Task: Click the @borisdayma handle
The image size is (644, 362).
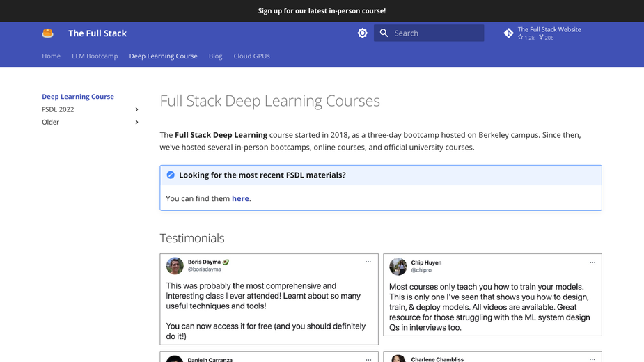Action: [x=205, y=269]
